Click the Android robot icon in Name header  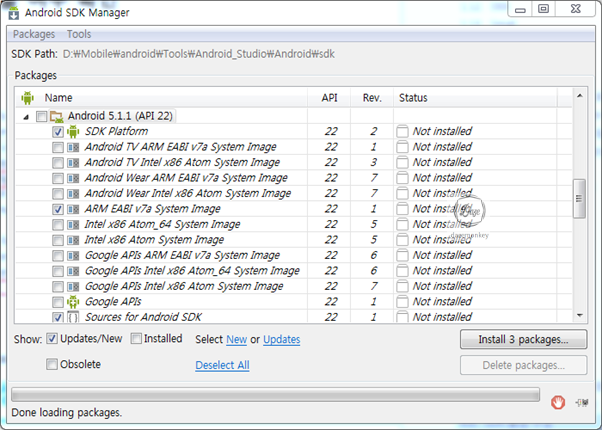(x=28, y=98)
